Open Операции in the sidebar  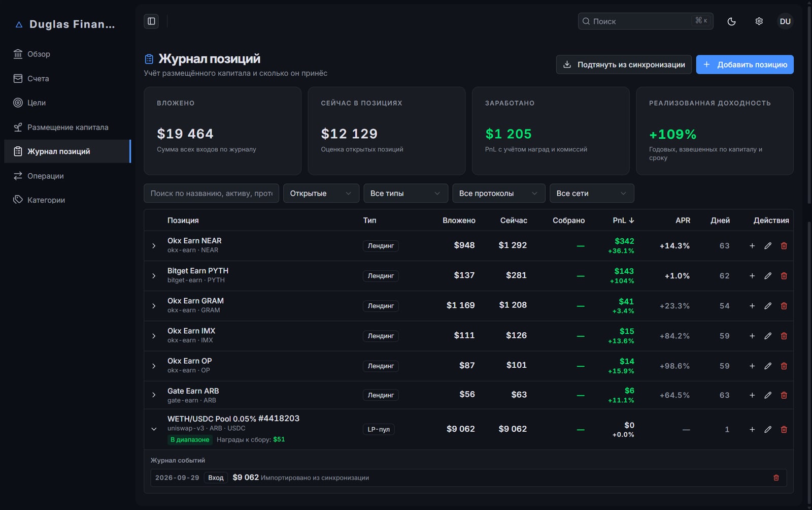point(67,176)
